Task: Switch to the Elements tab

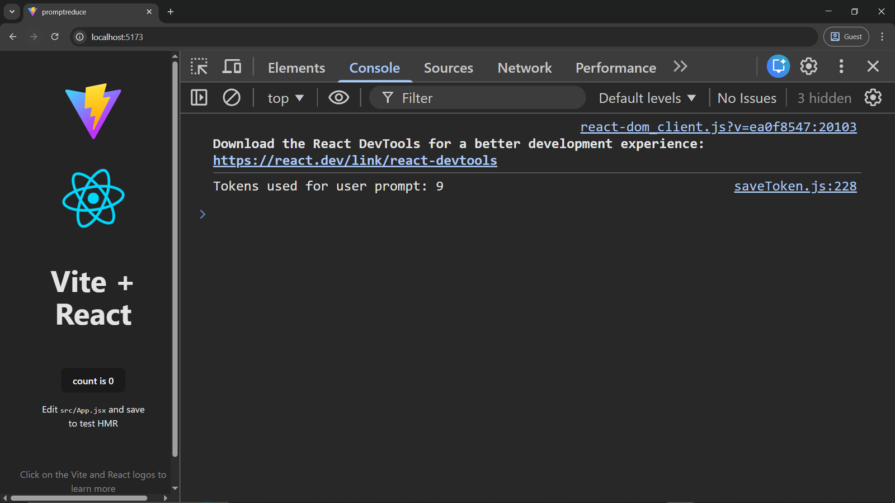Action: pos(296,68)
